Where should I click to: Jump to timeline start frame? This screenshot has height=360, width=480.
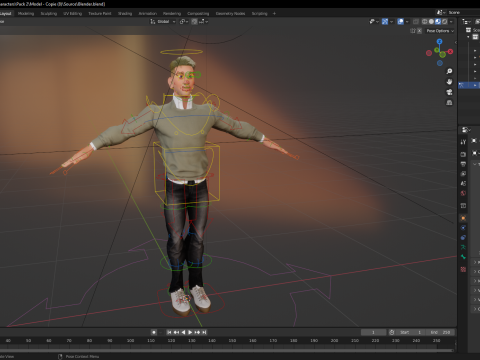click(169, 332)
